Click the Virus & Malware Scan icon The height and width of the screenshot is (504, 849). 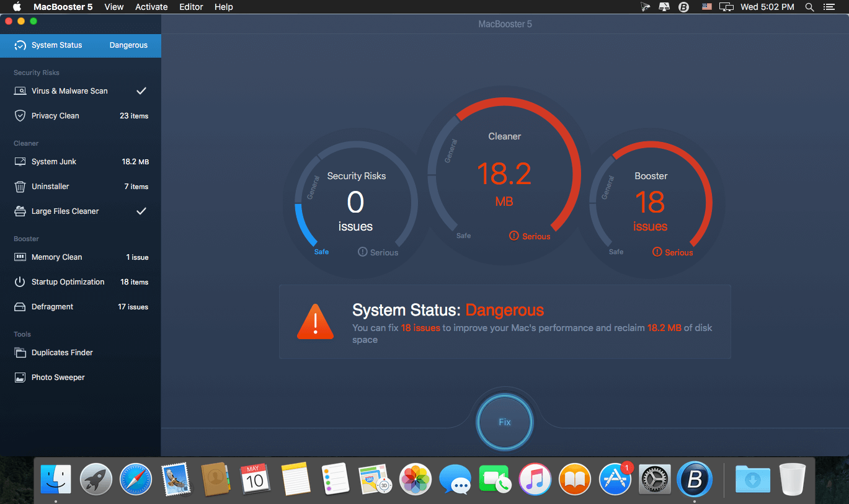(20, 91)
